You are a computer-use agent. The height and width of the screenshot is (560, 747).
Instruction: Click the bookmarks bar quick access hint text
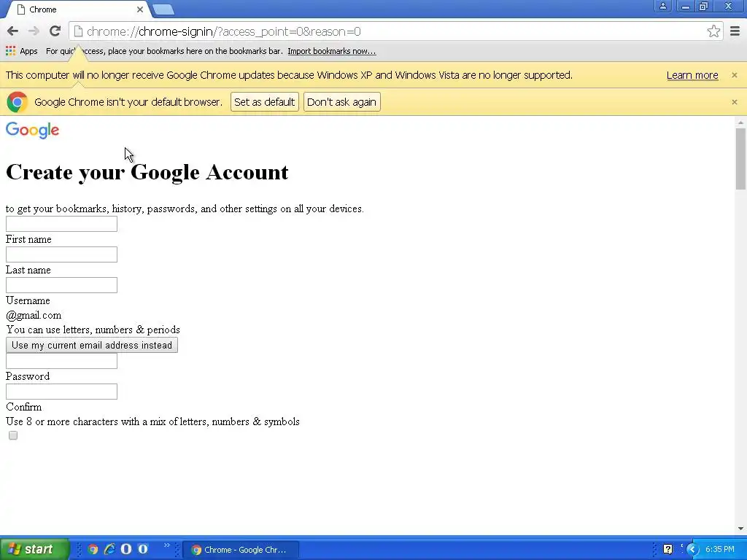click(x=164, y=51)
